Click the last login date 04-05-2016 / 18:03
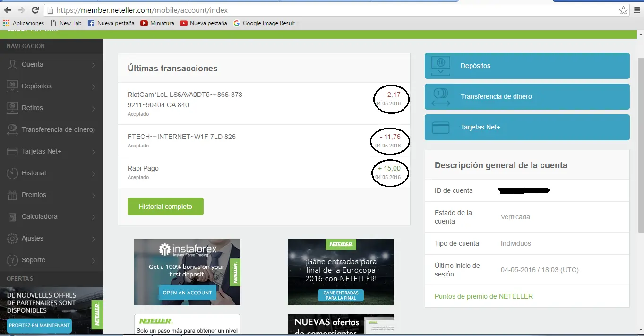This screenshot has width=644, height=336. click(540, 270)
